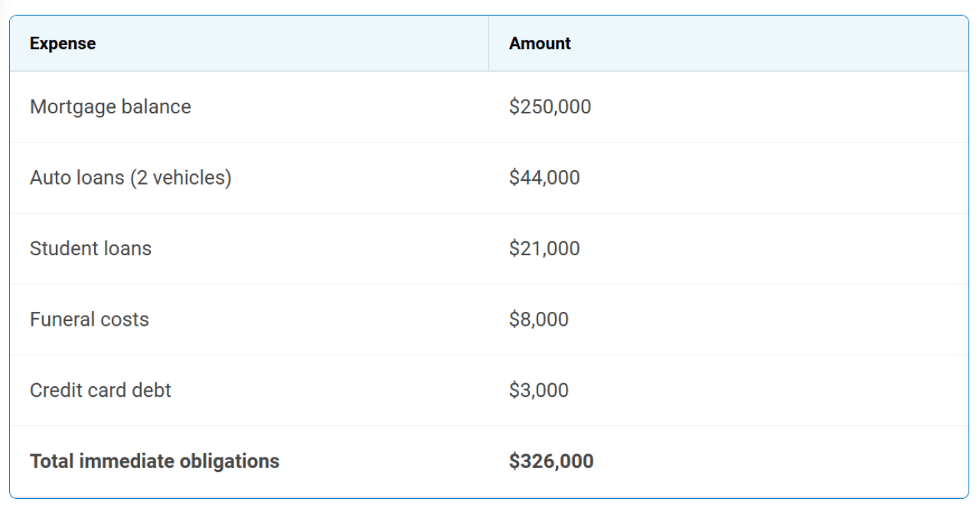Click the $8,000 funeral costs amount
The image size is (980, 508).
pos(539,320)
